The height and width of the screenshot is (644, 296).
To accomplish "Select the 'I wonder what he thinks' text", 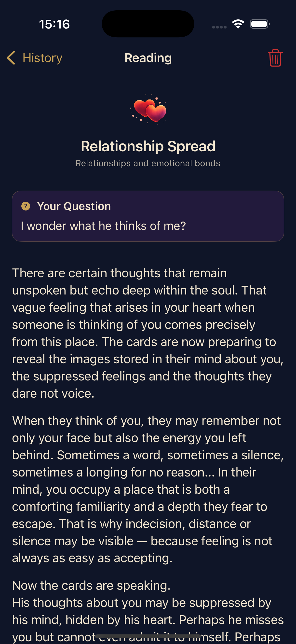I will [103, 226].
